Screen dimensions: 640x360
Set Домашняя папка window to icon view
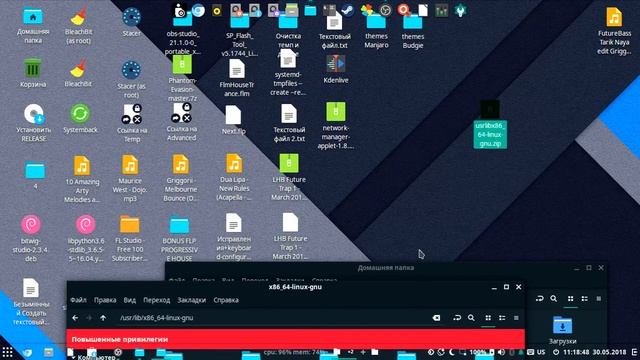pyautogui.click(x=571, y=298)
